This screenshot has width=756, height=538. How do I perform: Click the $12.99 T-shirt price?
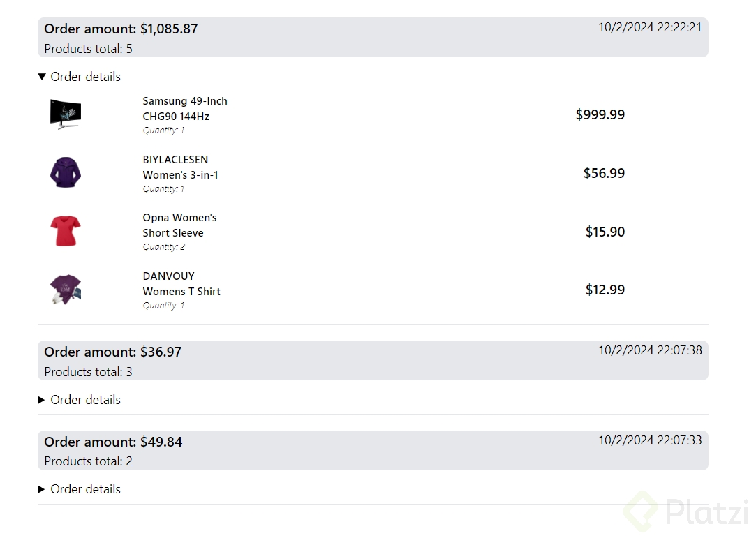point(605,290)
